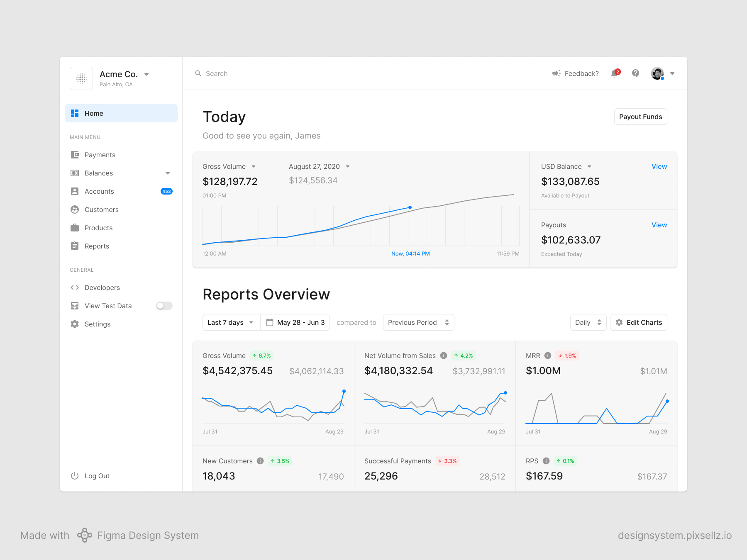The width and height of the screenshot is (747, 560).
Task: Click the Accounts icon showing 453 badge
Action: 75,191
